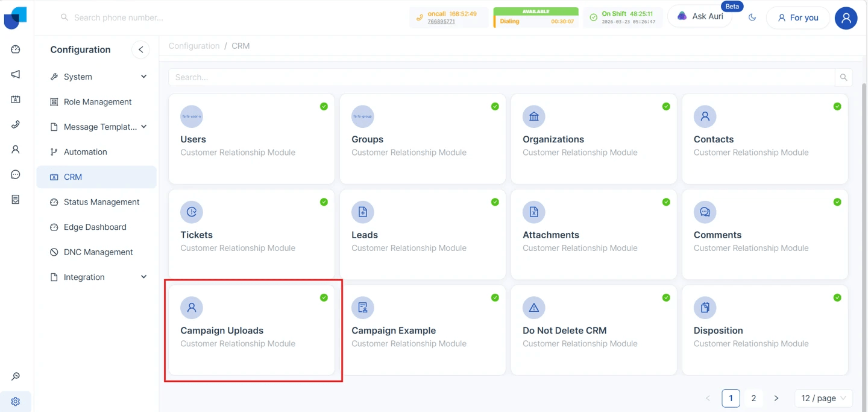Click the user profile avatar icon
Viewport: 868px width, 412px height.
tap(846, 18)
